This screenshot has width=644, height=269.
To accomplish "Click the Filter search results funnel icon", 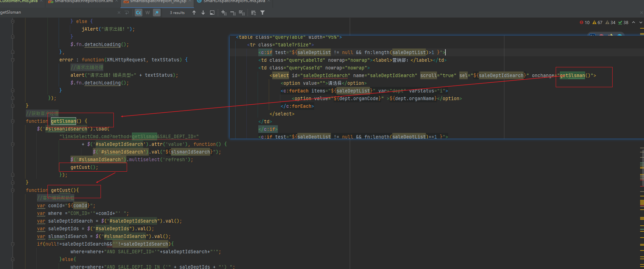I will (262, 13).
